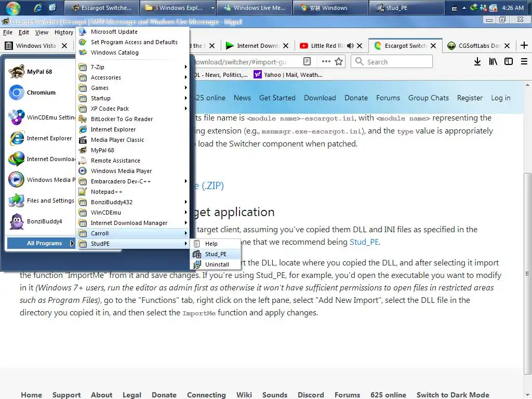Open the Edit menu in MyPal
This screenshot has width=532, height=399.
coord(23,32)
